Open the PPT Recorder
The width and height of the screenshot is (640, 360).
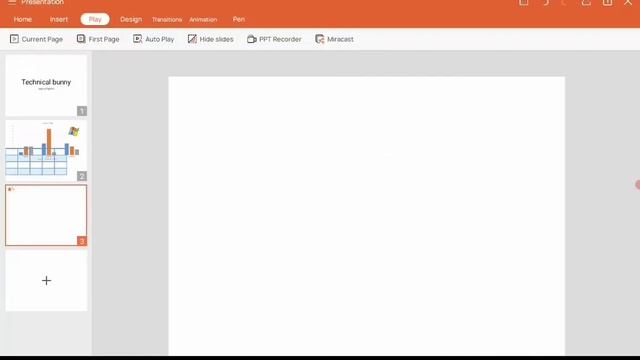click(274, 39)
